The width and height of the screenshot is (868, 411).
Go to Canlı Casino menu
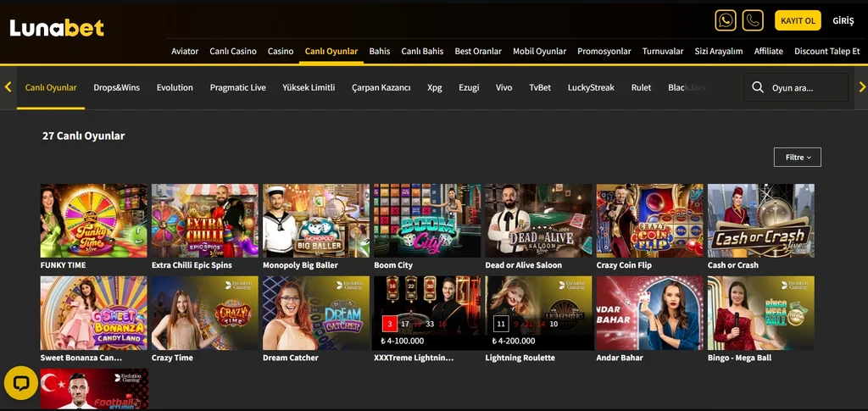[233, 51]
